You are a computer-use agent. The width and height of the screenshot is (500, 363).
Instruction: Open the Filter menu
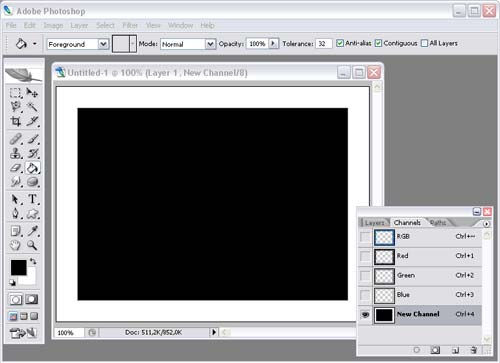click(x=130, y=25)
